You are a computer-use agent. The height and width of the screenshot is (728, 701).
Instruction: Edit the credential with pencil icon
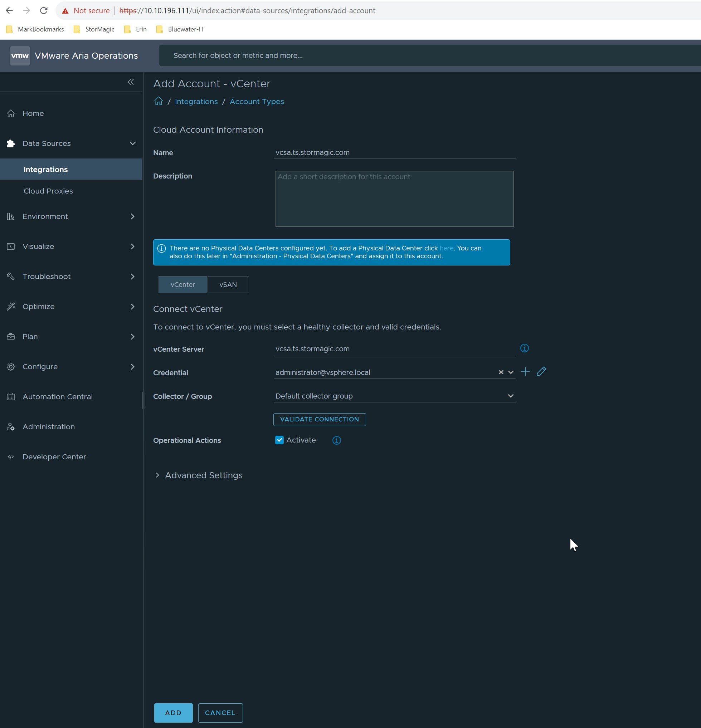(541, 371)
